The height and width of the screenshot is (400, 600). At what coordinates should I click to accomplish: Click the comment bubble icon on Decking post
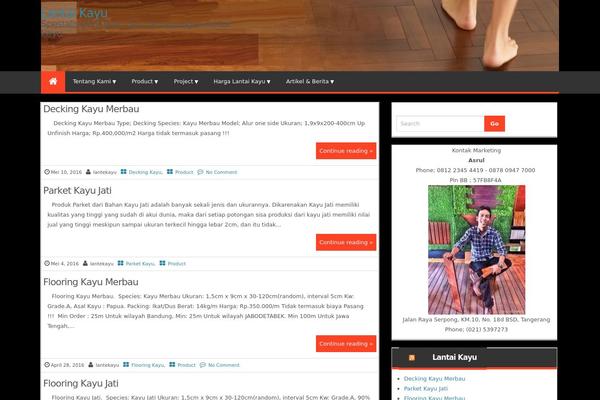point(200,172)
